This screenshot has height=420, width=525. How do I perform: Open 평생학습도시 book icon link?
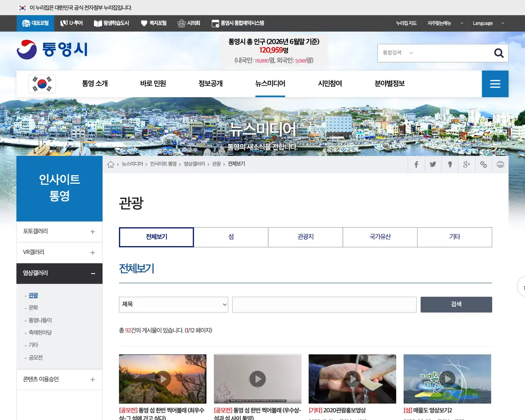pyautogui.click(x=111, y=23)
